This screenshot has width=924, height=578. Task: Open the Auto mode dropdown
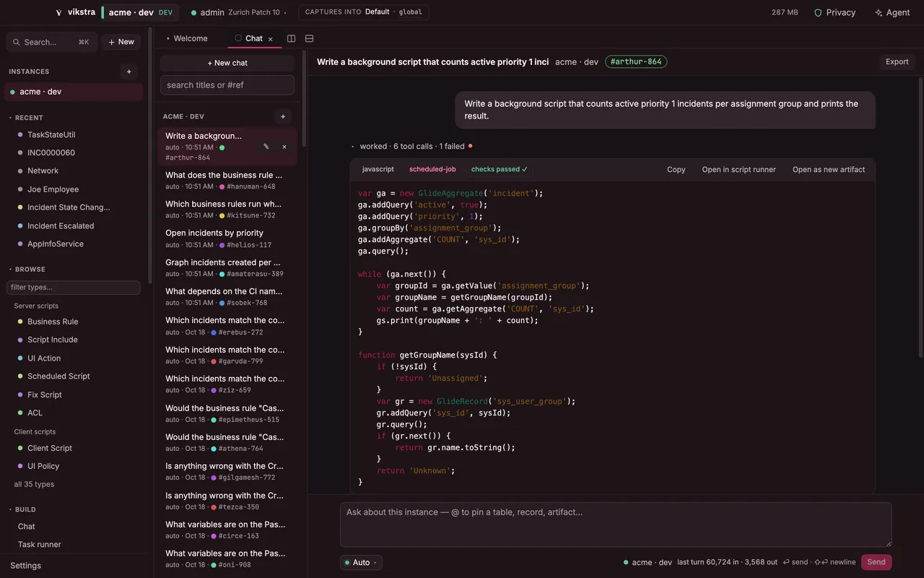point(361,562)
